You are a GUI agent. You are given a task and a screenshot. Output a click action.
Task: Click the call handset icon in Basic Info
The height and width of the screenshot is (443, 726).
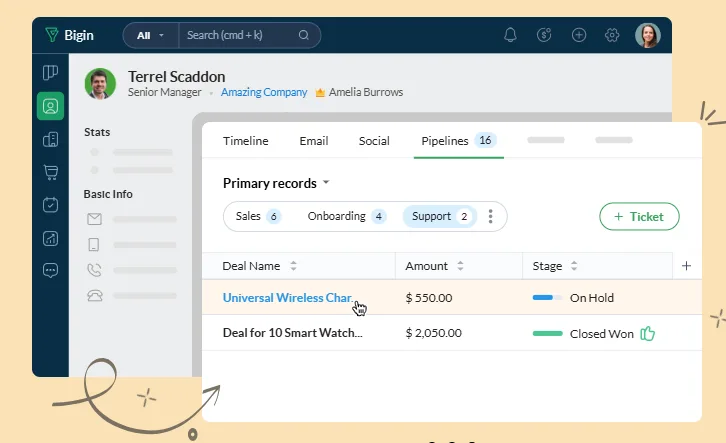[94, 270]
